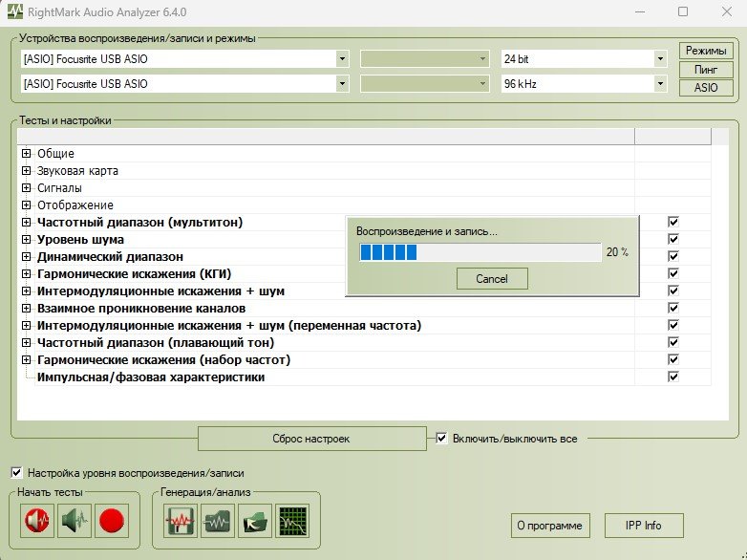
Task: Click the red circle record-only icon
Action: click(x=112, y=521)
